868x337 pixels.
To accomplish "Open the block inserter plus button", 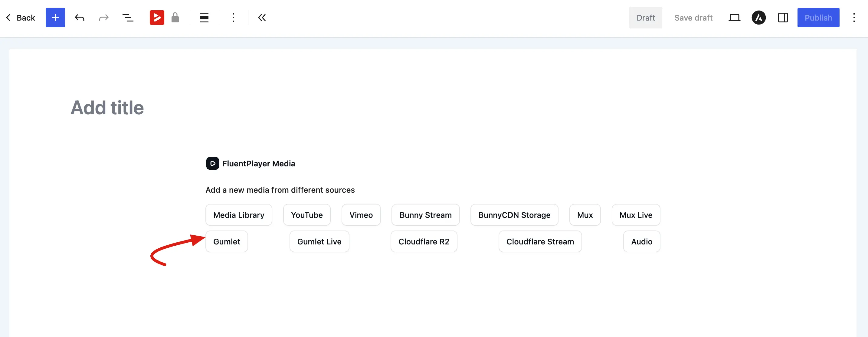I will (55, 18).
